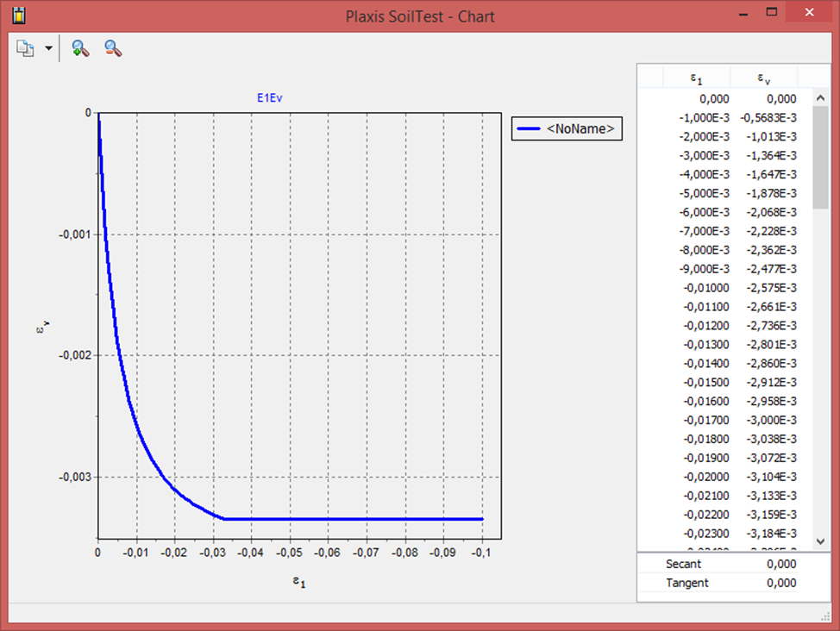Click the εv column header in table
Viewport: 840px width, 631px height.
[x=763, y=78]
